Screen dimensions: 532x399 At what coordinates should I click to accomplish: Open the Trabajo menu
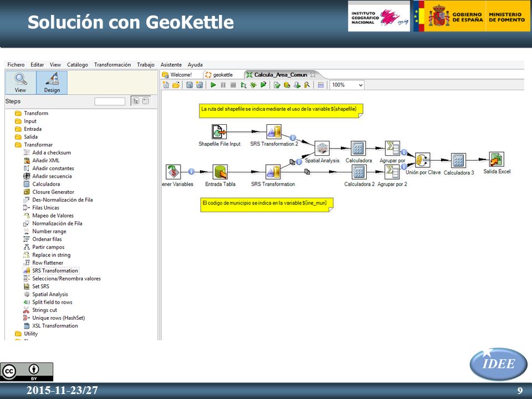click(146, 65)
